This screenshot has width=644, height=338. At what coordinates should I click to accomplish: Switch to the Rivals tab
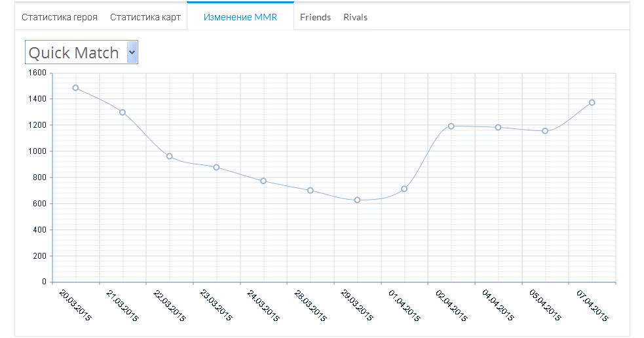(355, 17)
